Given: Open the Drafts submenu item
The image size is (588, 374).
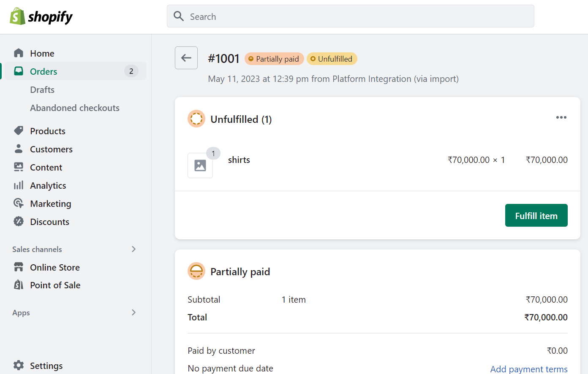Looking at the screenshot, I should (x=42, y=89).
